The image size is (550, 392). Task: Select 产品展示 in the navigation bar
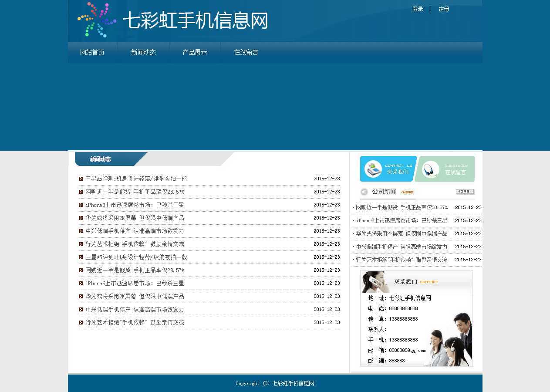(195, 53)
